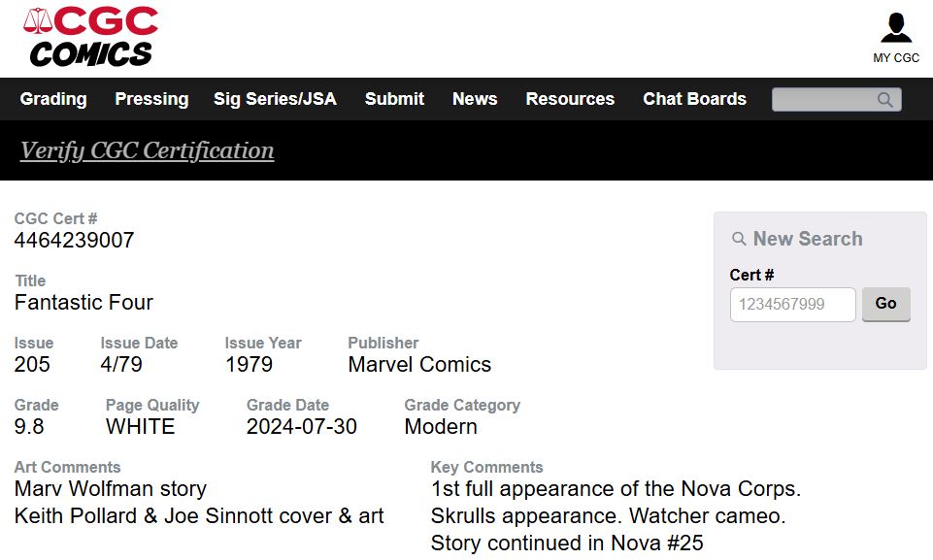Viewport: 933px width, 560px height.
Task: Click the magnifying glass in the top search bar
Action: point(884,99)
